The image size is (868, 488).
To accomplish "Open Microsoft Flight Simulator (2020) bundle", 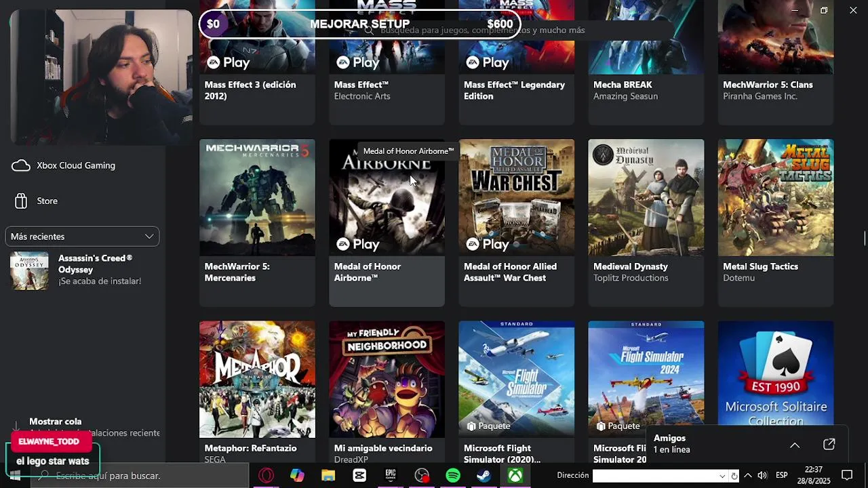I will click(x=516, y=392).
